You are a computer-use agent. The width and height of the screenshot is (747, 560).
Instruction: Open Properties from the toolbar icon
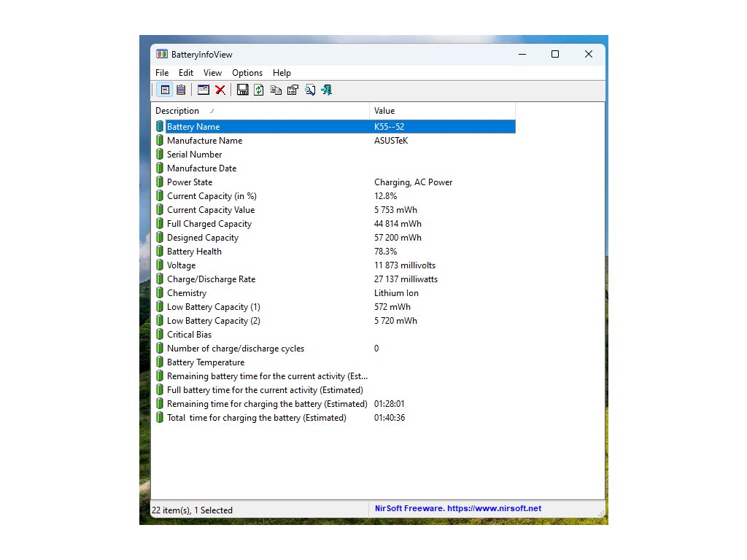pos(293,90)
